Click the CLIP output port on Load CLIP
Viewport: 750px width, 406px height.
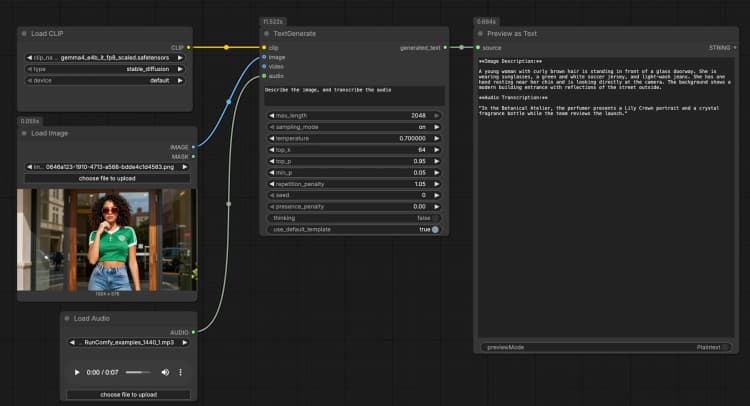pos(188,48)
